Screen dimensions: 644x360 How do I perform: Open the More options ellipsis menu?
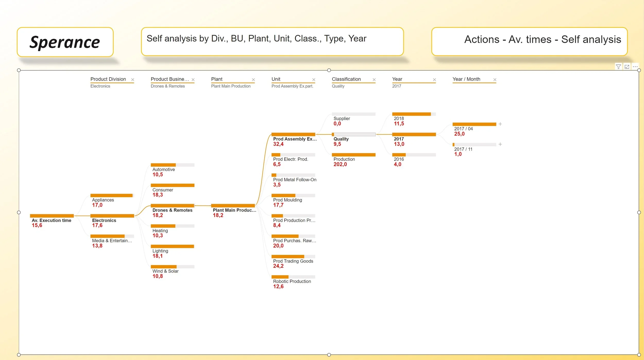[x=635, y=67]
